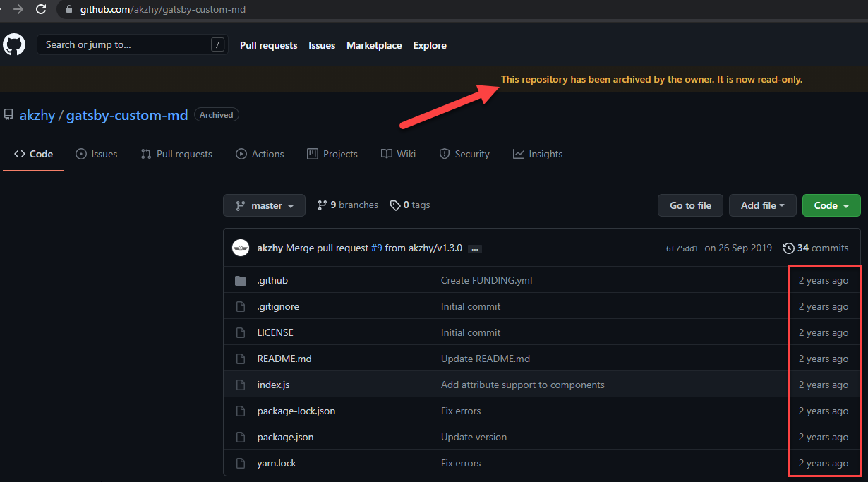Click the 'on 26 Sep 2019' commit date
The image size is (868, 482).
tap(738, 248)
